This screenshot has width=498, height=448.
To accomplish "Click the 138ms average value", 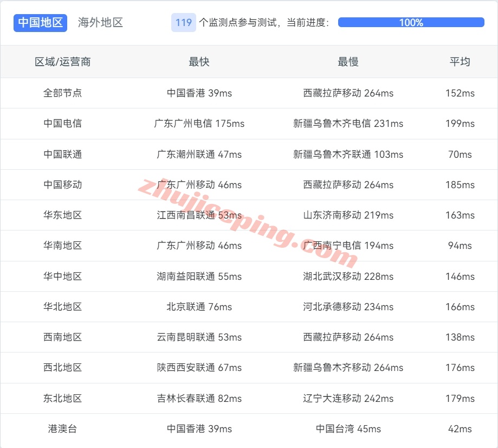I will [460, 337].
